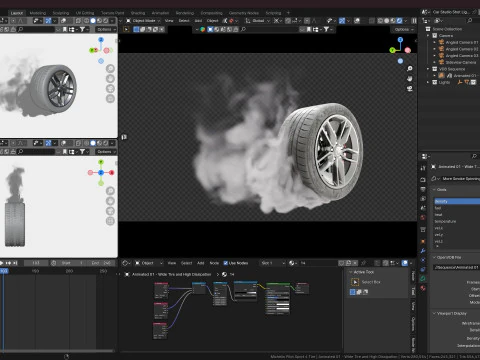
Task: Toggle solid shading mode in main viewport
Action: 386,21
